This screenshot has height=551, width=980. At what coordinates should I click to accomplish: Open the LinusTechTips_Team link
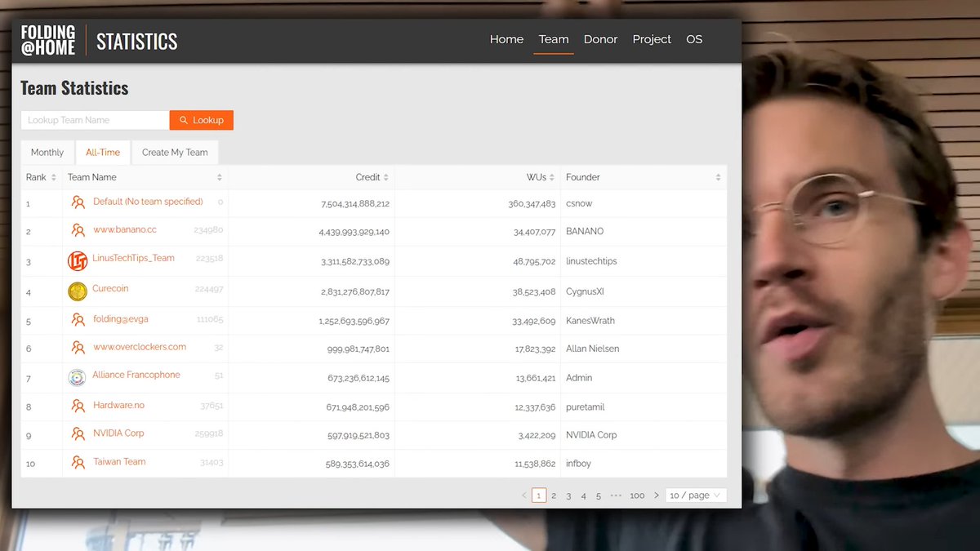(x=133, y=258)
